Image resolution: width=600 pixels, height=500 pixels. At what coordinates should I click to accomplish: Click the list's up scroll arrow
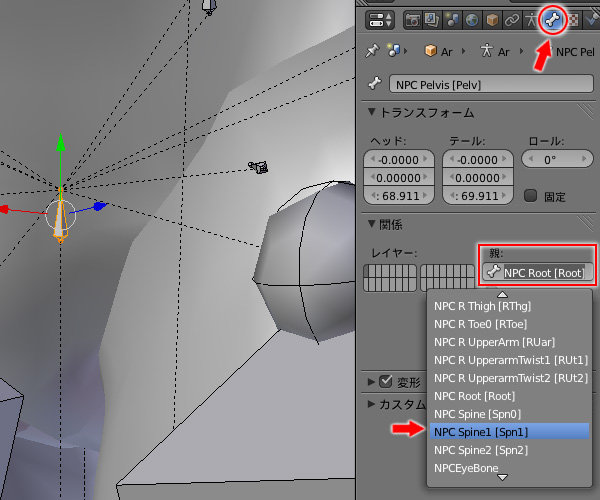point(502,294)
